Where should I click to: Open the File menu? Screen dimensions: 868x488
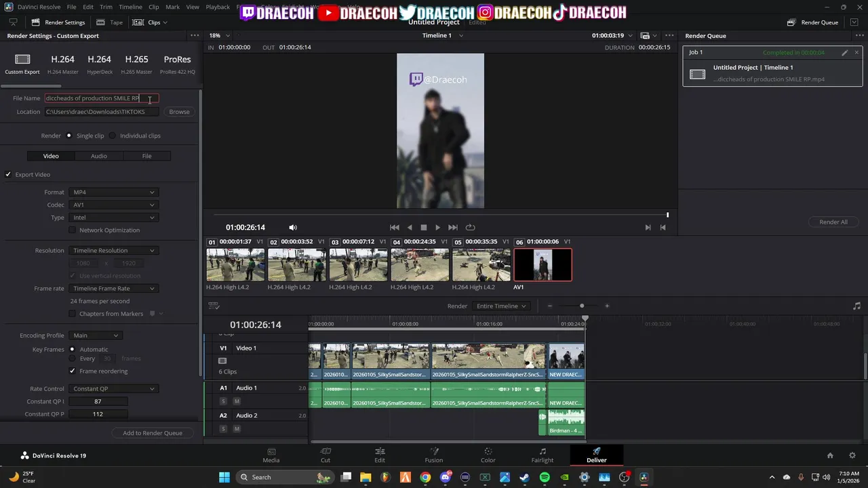point(71,7)
